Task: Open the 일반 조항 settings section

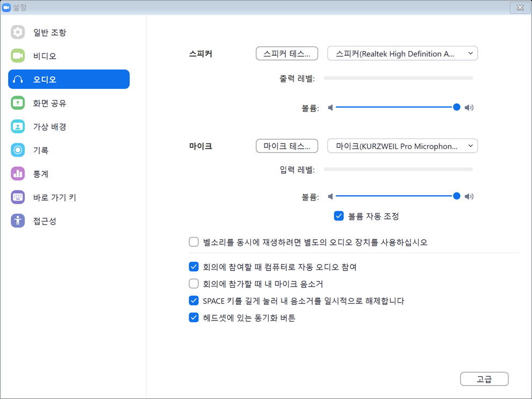Action: pyautogui.click(x=69, y=32)
